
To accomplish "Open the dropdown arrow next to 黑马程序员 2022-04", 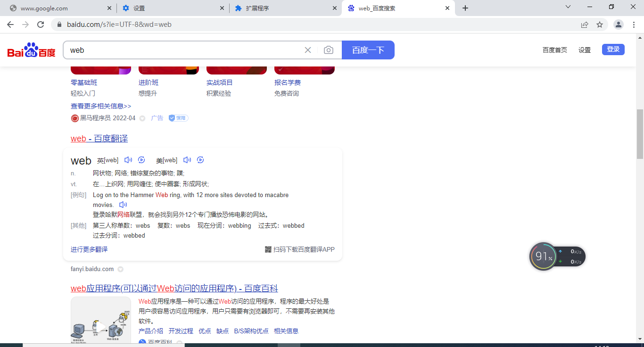I will [142, 118].
